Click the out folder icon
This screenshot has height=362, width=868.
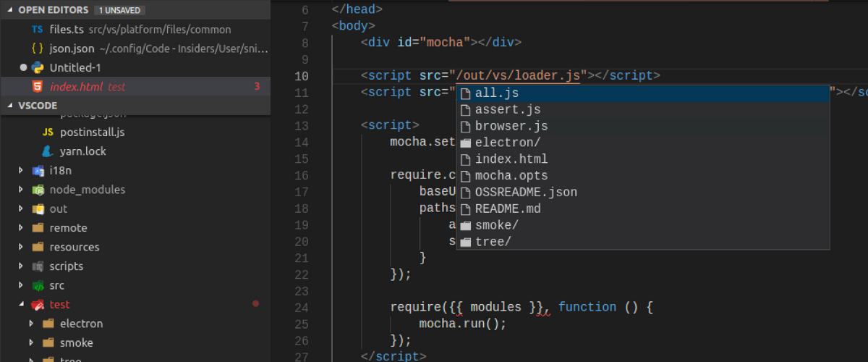coord(38,209)
